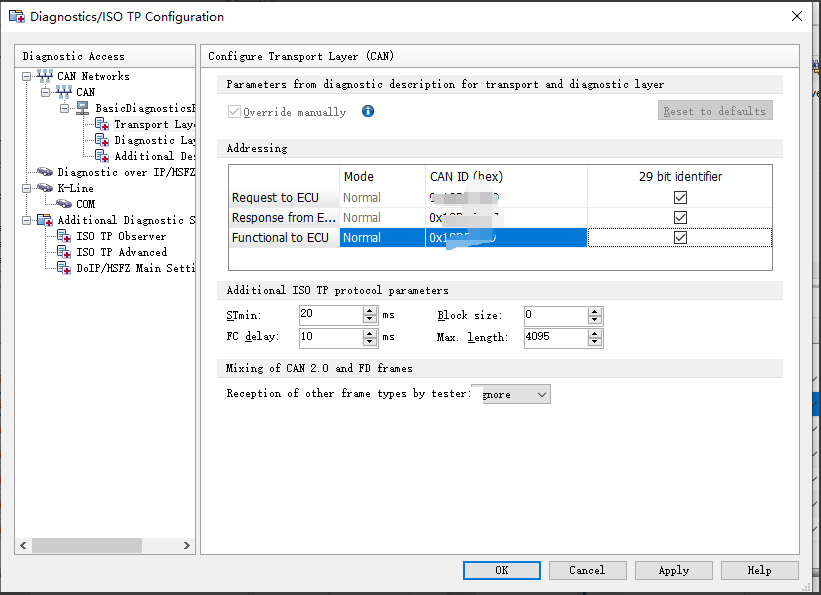Screen dimensions: 821x595
Task: Increase the FC delay value
Action: 370,333
